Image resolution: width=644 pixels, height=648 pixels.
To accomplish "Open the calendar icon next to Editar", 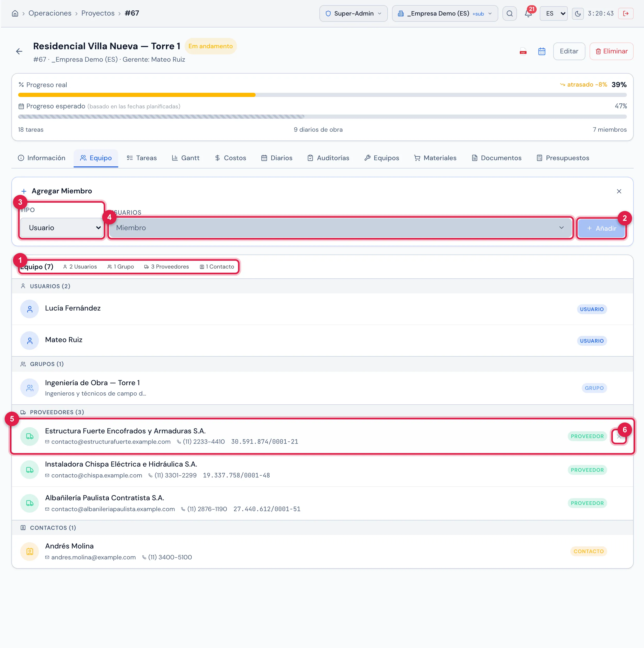I will (542, 51).
